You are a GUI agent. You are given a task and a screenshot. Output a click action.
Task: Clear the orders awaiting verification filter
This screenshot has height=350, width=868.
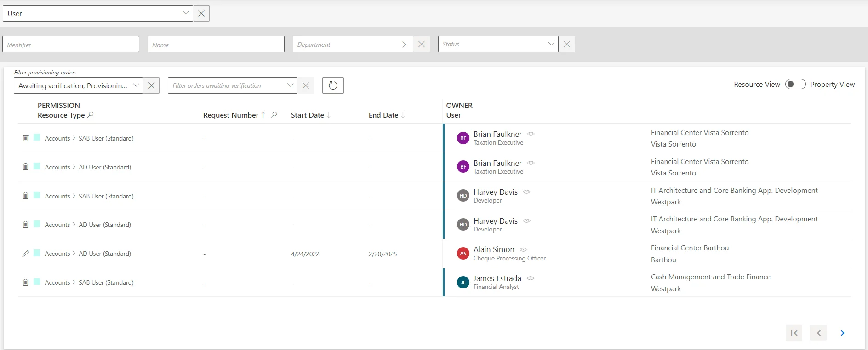click(306, 85)
